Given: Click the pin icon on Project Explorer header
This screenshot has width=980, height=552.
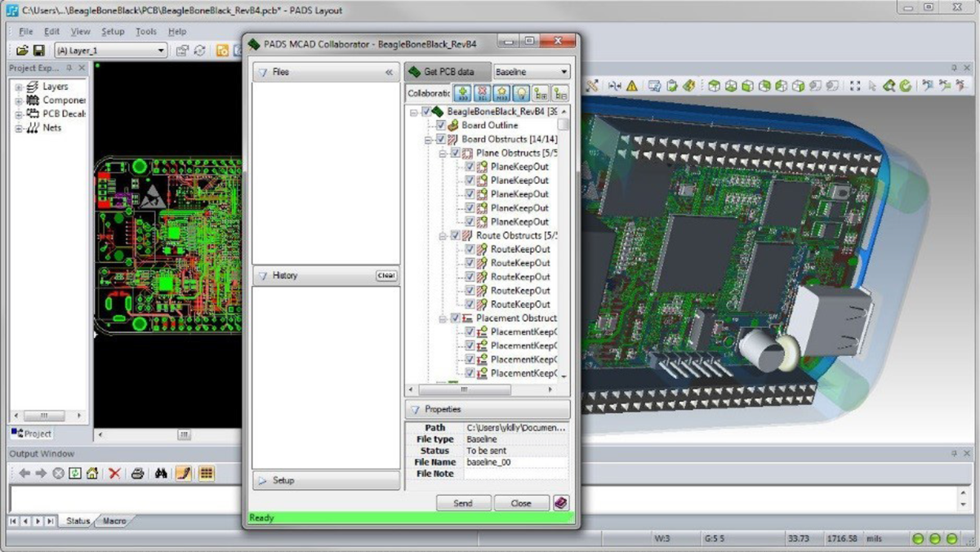Looking at the screenshot, I should point(70,69).
